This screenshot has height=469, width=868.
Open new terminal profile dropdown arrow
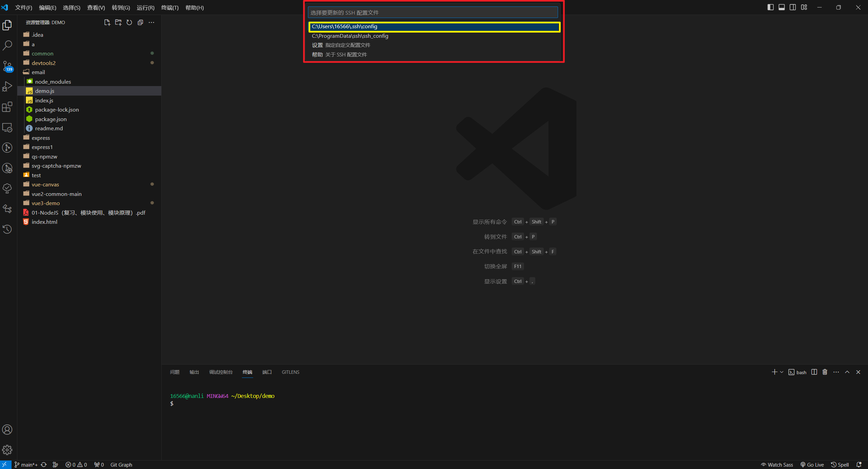(782, 372)
